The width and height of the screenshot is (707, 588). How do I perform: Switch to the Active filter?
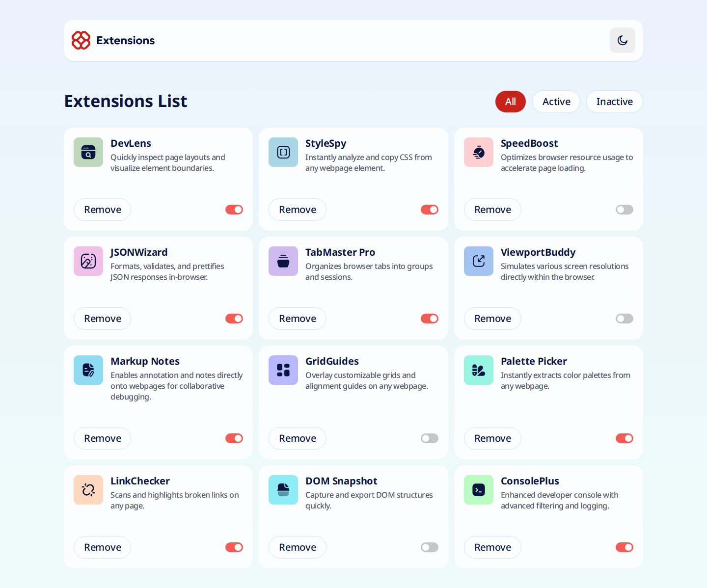(x=556, y=102)
